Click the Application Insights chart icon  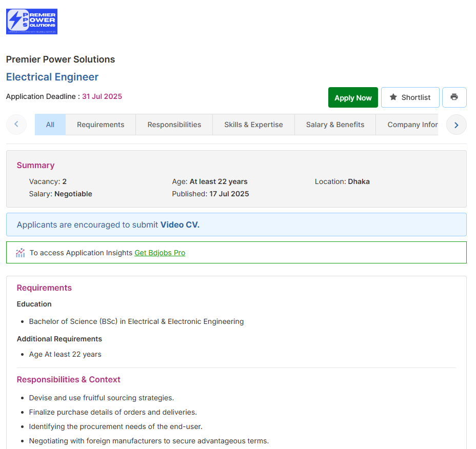21,253
